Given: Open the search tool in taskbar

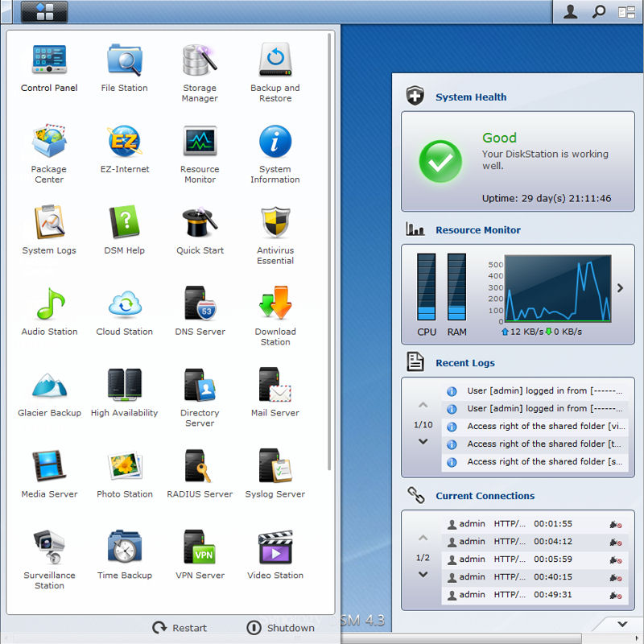Looking at the screenshot, I should pos(598,11).
